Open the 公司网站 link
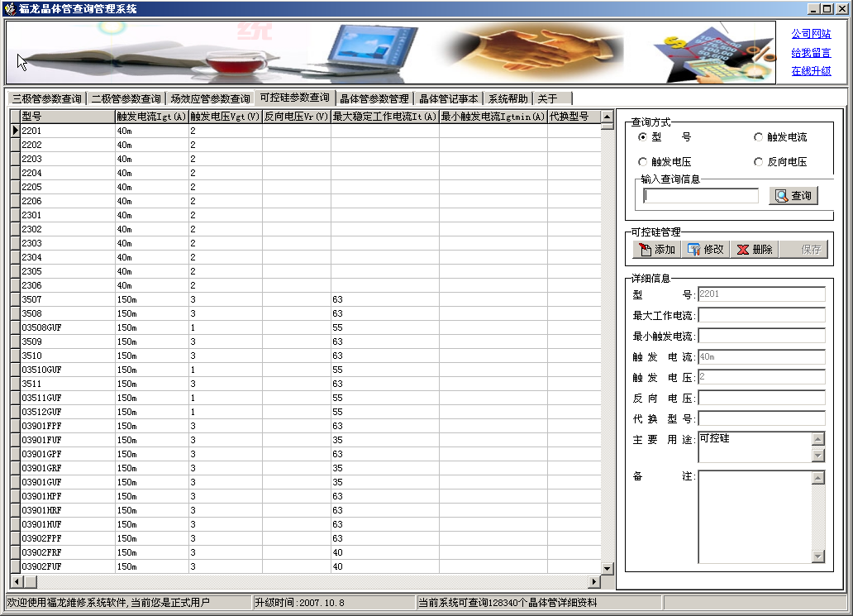Viewport: 853px width, 616px height. pos(811,34)
